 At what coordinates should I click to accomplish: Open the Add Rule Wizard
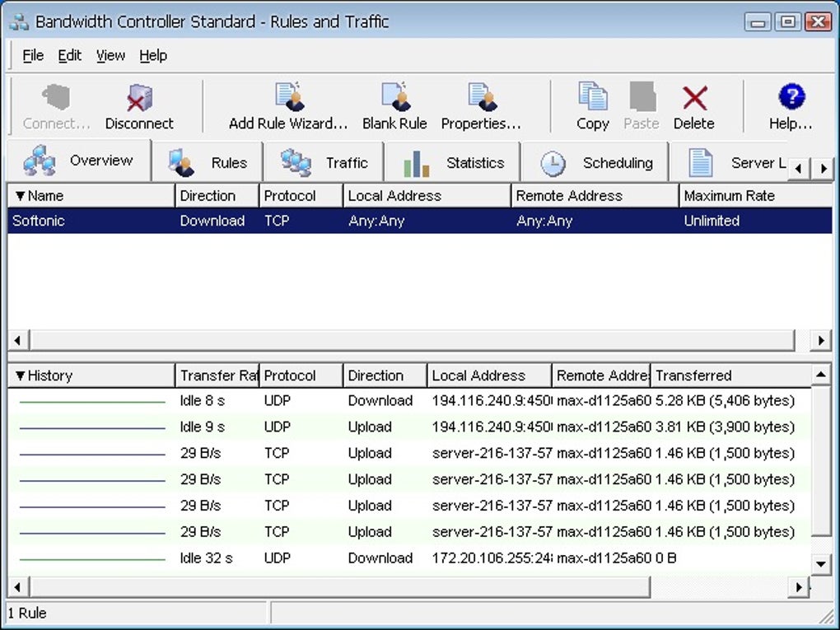(288, 107)
